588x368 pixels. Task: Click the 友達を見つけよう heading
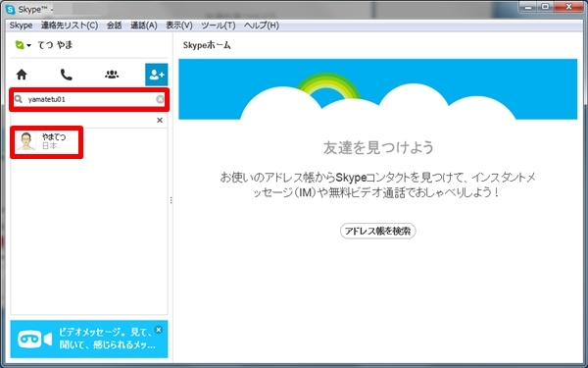[x=378, y=147]
